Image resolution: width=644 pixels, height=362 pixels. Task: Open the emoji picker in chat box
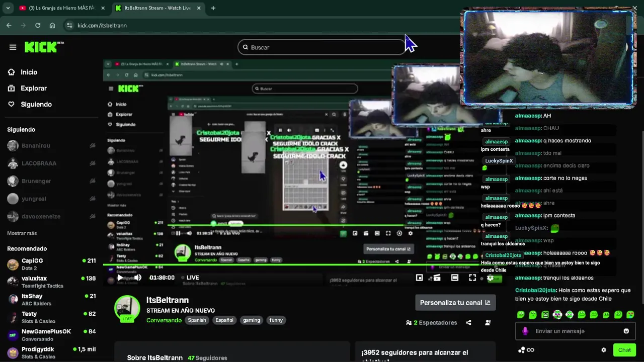tap(626, 331)
